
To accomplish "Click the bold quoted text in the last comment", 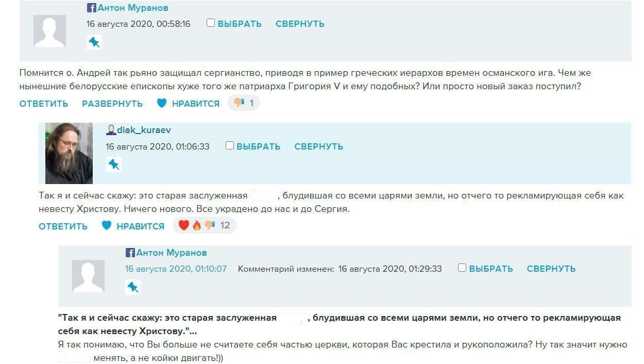I will click(x=340, y=324).
